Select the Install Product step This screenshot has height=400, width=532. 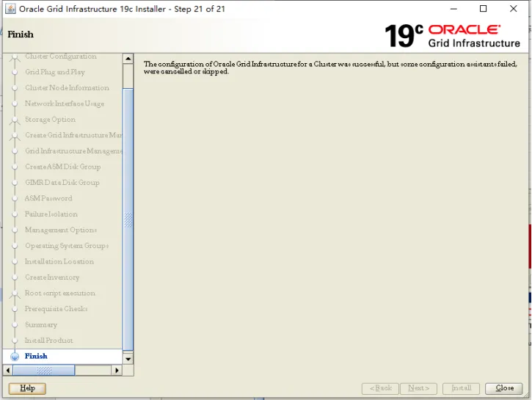(x=49, y=341)
